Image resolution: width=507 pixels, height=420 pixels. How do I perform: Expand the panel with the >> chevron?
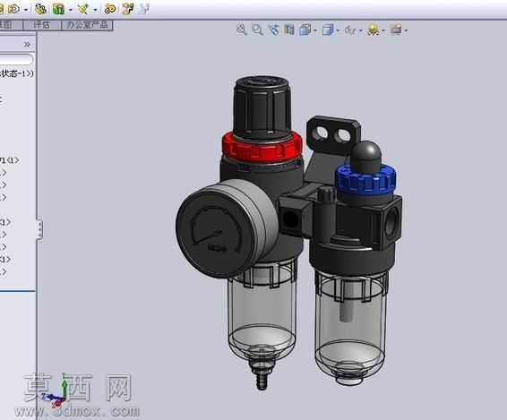tap(27, 44)
